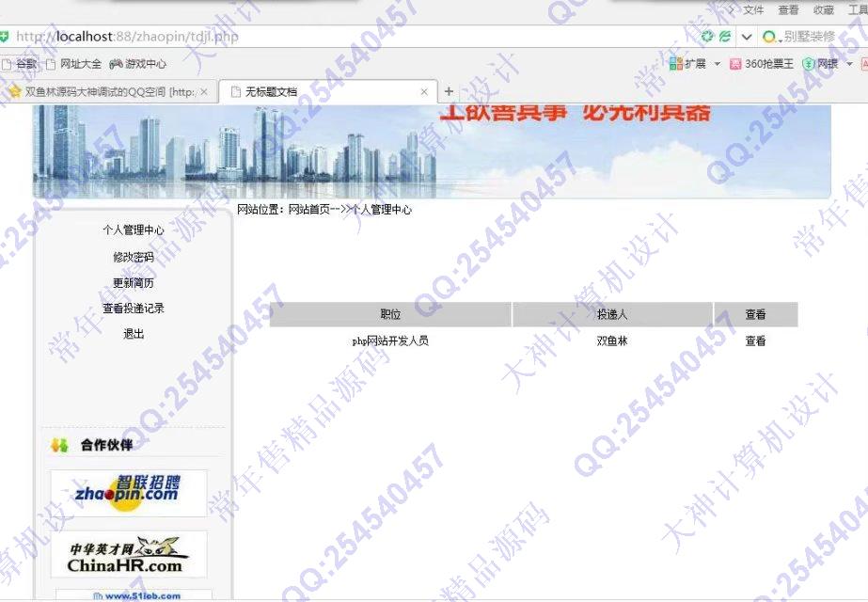
Task: Click the 扩展 extensions grid icon
Action: [676, 64]
